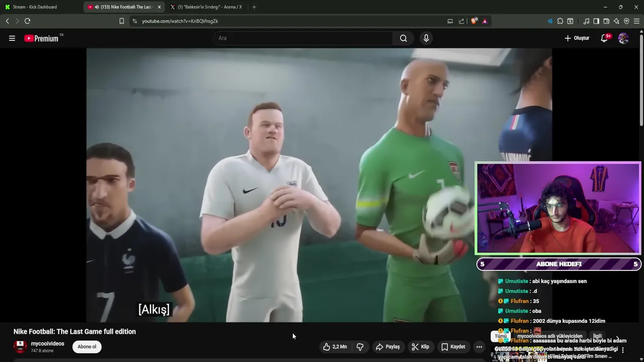Open the media control music note icon
The width and height of the screenshot is (644, 362).
click(x=586, y=21)
